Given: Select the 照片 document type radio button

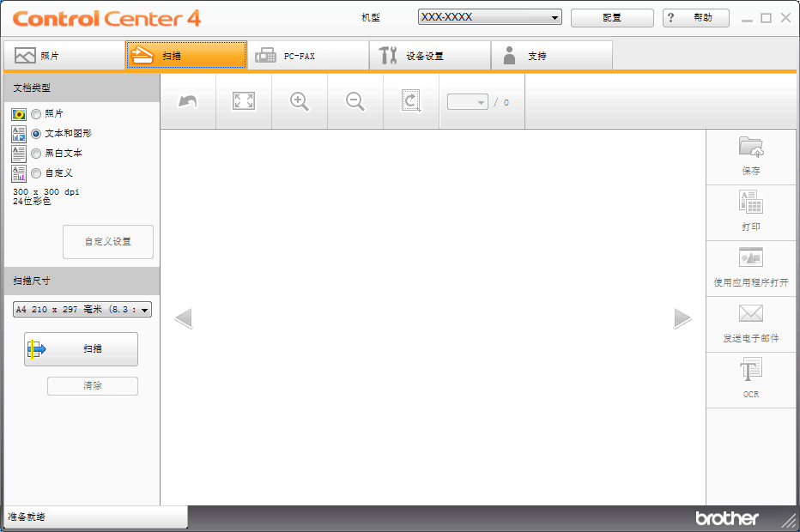Looking at the screenshot, I should (x=36, y=113).
